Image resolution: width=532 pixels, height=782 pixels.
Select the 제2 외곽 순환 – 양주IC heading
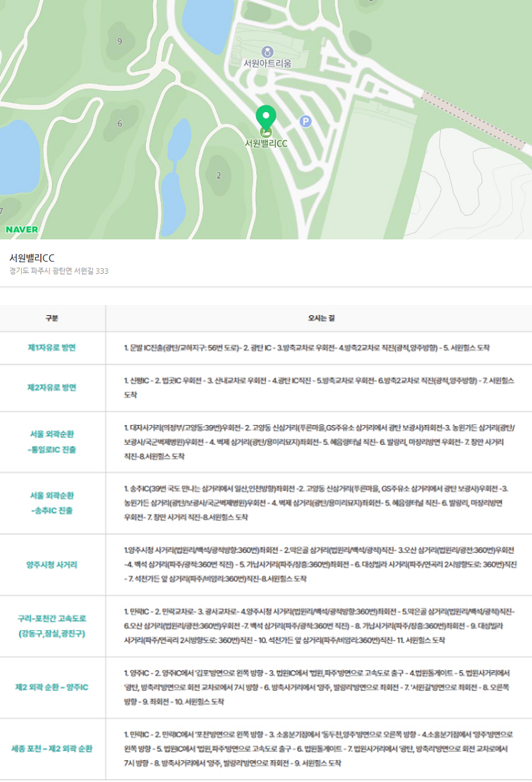pyautogui.click(x=52, y=687)
